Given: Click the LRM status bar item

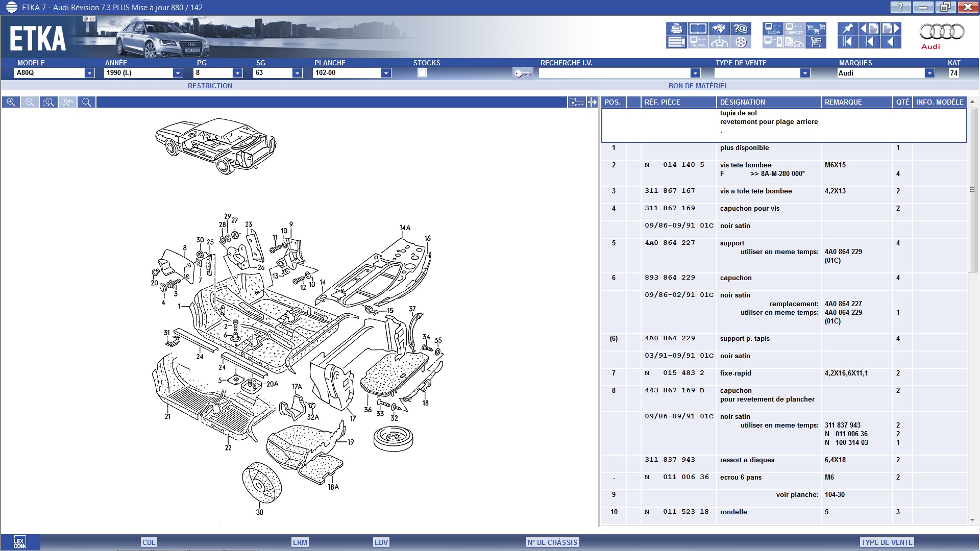Looking at the screenshot, I should coord(300,542).
